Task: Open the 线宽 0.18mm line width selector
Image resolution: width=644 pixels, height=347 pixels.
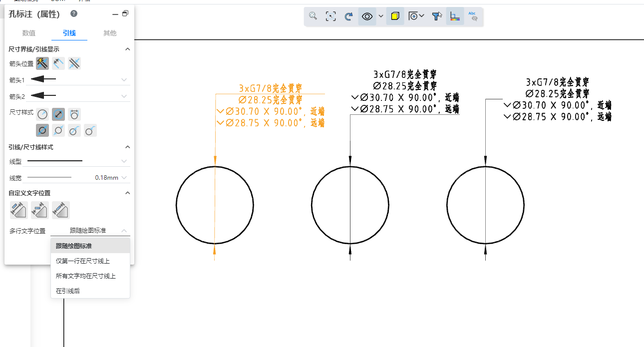Action: tap(124, 178)
